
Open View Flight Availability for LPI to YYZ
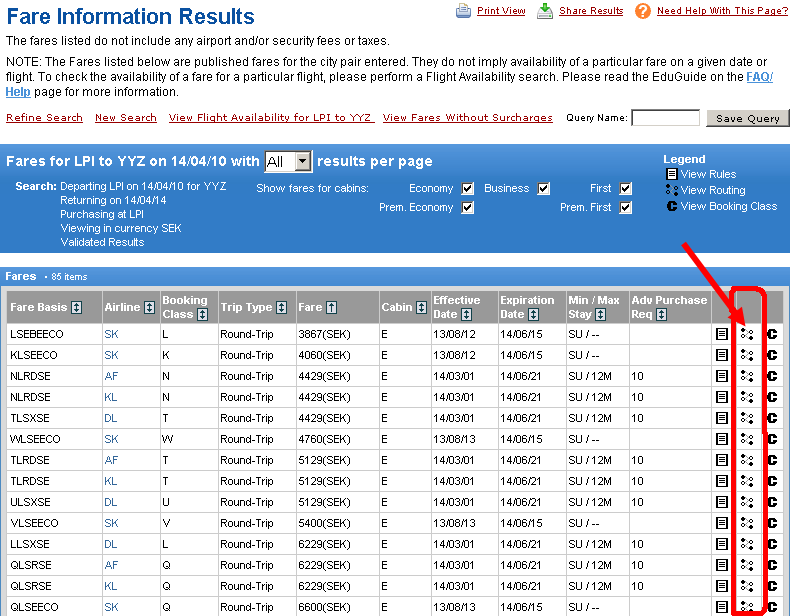[270, 118]
